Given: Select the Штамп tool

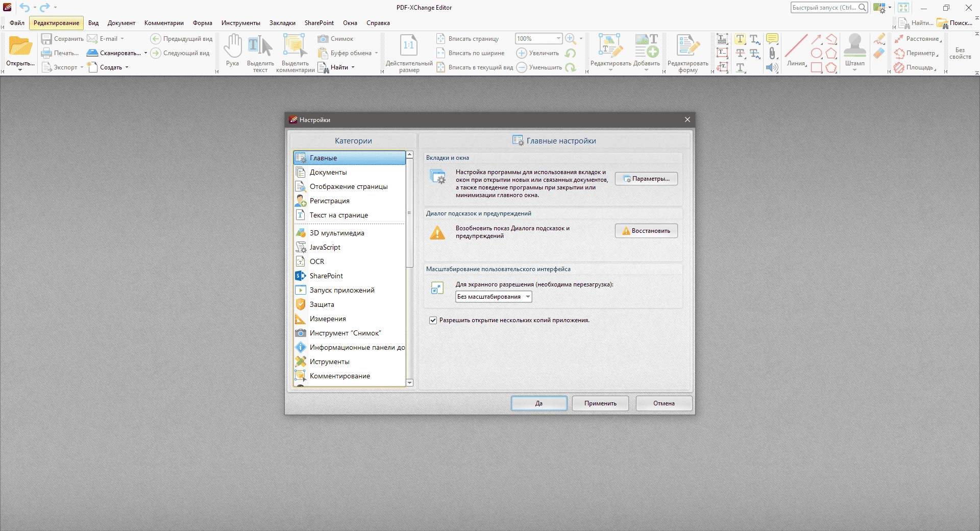Looking at the screenshot, I should coord(854,51).
